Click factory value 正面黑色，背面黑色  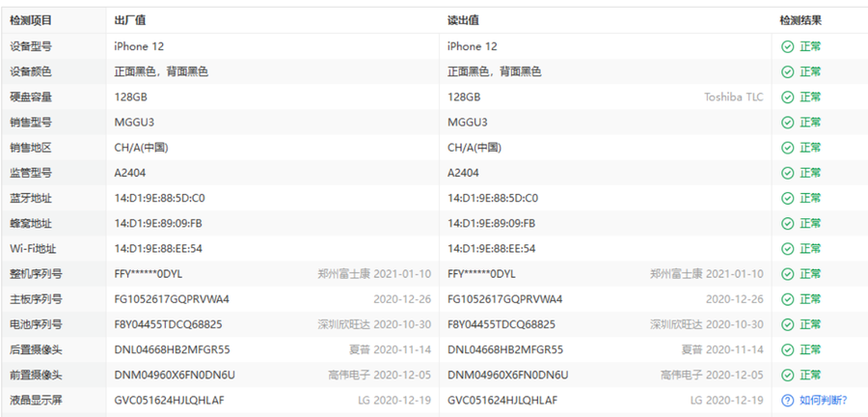point(161,72)
